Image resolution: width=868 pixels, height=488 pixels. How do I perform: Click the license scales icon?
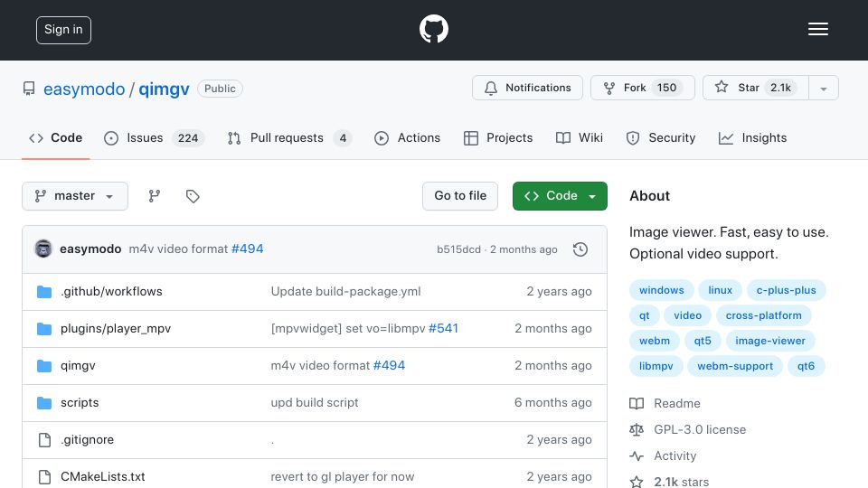pyautogui.click(x=637, y=429)
